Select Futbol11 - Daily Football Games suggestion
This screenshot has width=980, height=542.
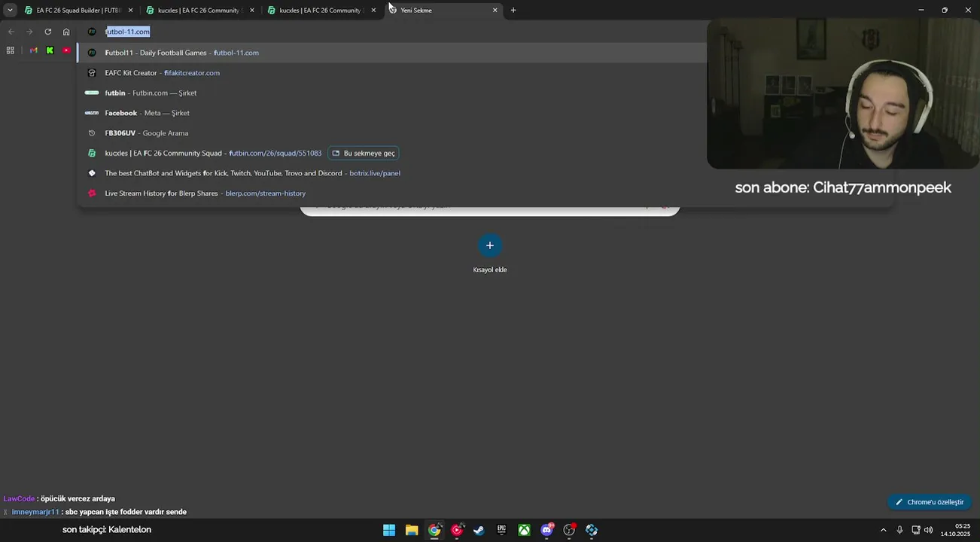391,53
